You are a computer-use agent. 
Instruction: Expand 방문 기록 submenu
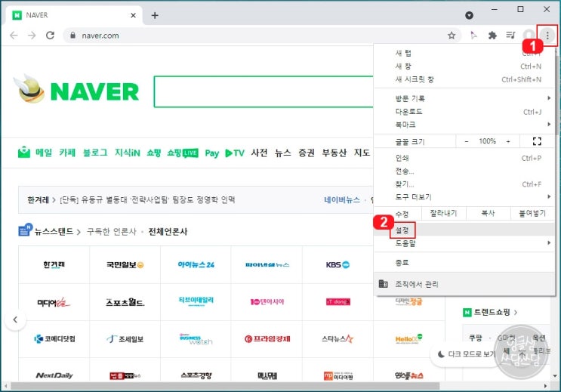464,98
